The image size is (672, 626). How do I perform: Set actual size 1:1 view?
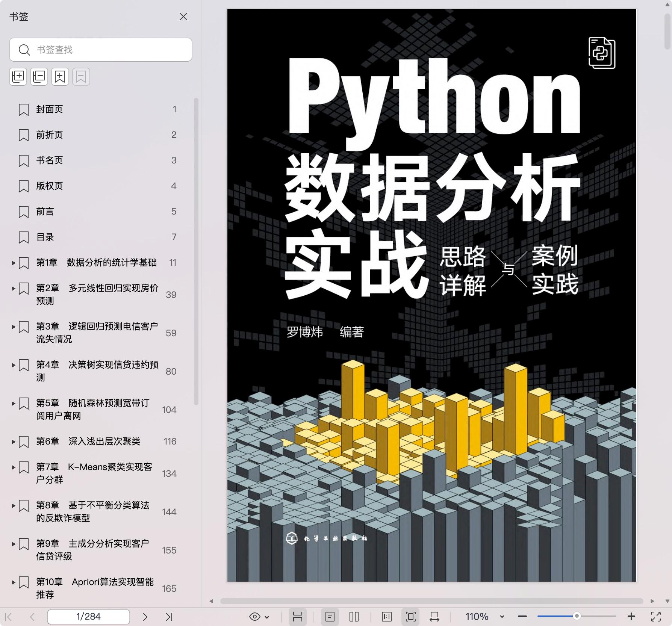(x=386, y=617)
